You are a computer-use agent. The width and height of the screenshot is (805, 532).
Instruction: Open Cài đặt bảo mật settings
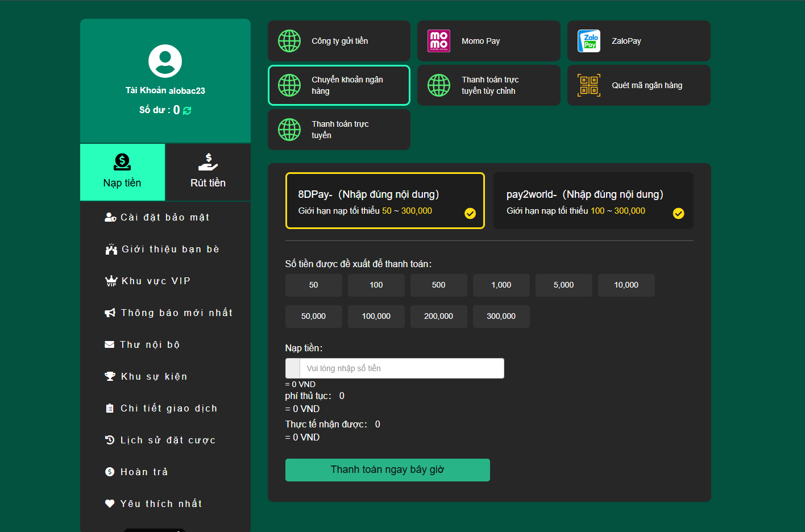[164, 218]
